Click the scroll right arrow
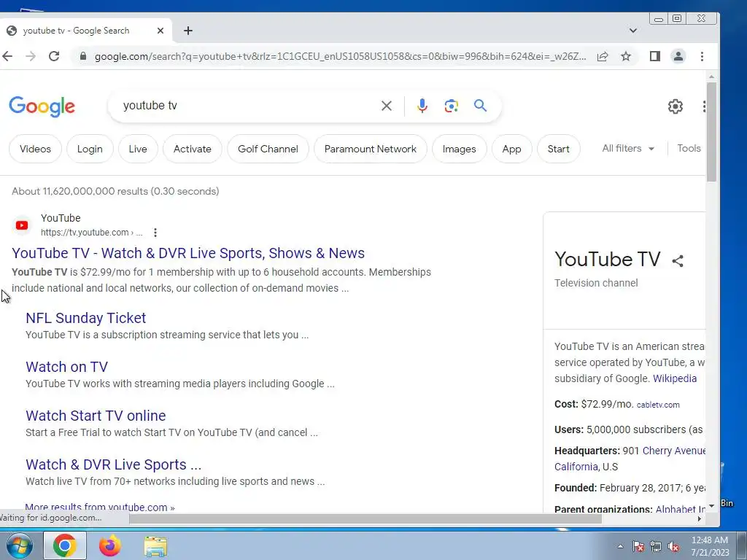 (700, 518)
